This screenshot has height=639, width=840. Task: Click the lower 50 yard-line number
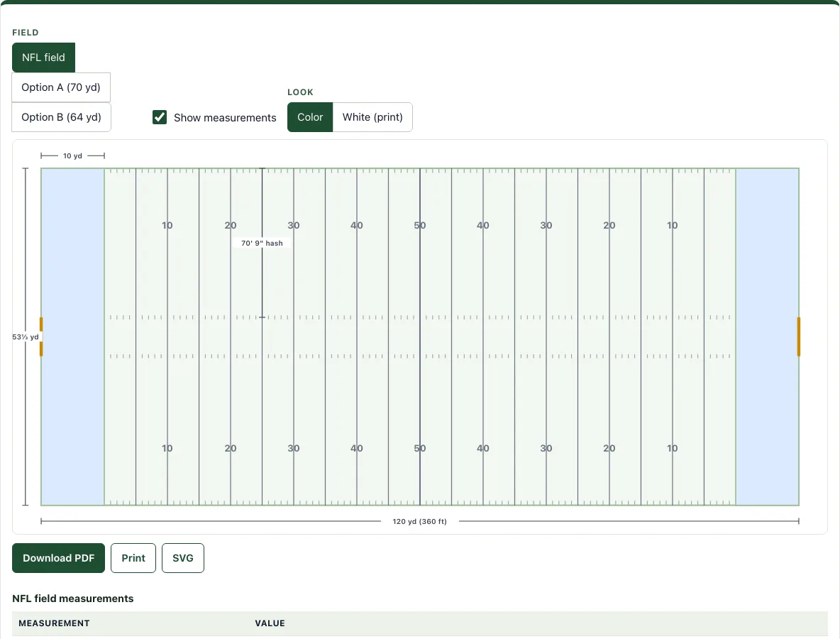pos(419,448)
